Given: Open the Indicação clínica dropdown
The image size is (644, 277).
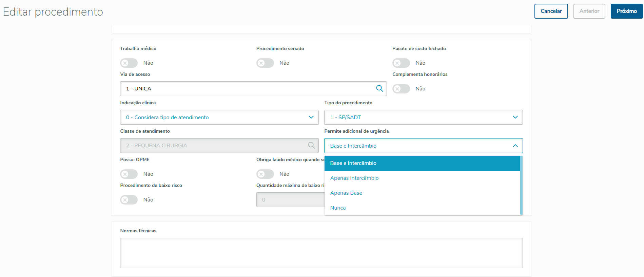Looking at the screenshot, I should pos(219,117).
